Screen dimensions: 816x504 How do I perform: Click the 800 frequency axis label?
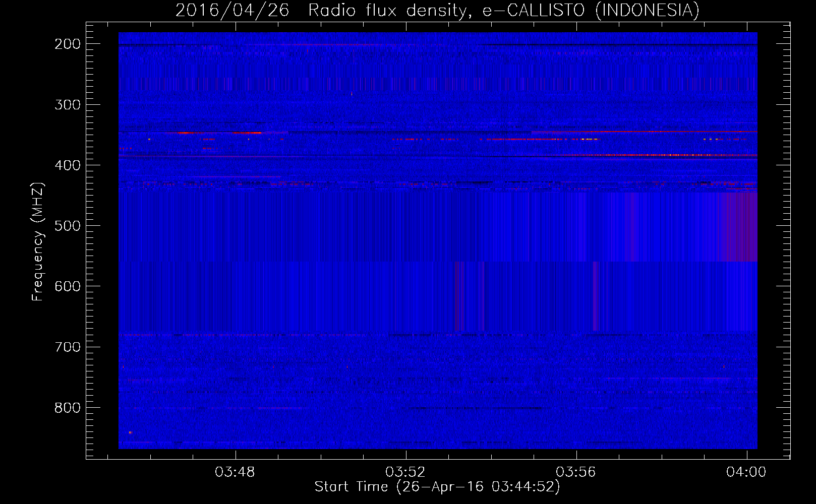68,407
